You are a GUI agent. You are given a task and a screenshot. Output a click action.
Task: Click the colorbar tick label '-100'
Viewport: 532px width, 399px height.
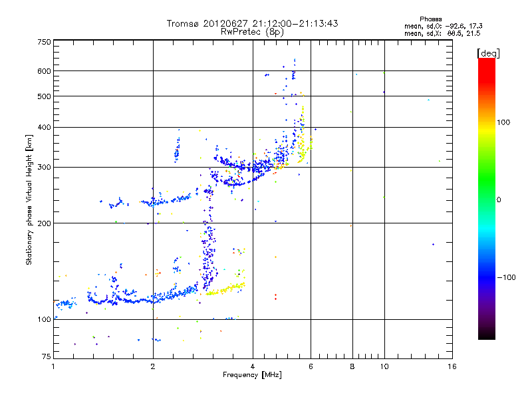[x=507, y=277]
